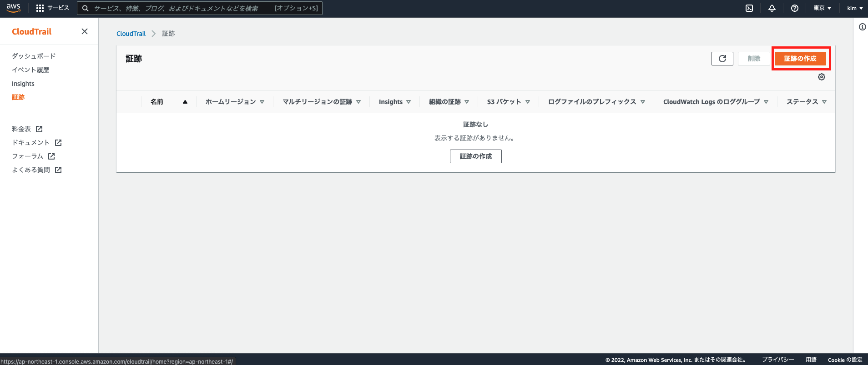
Task: Go to ダッシュボード in sidebar
Action: [34, 56]
